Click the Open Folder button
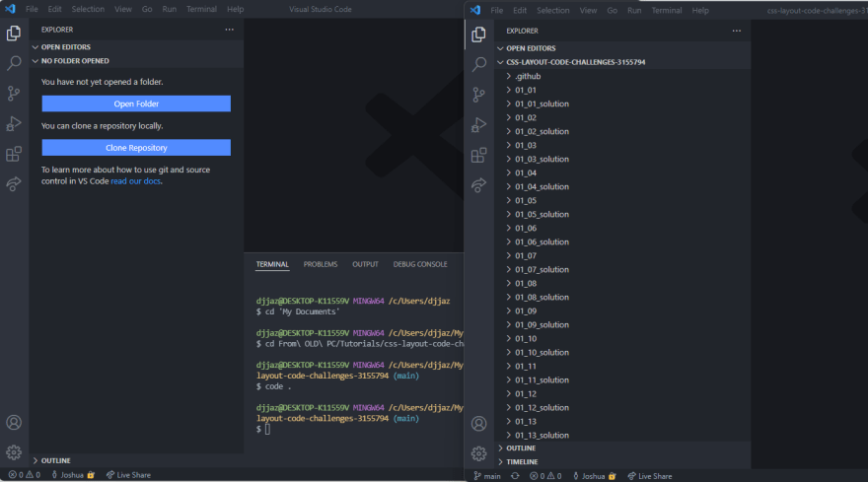The width and height of the screenshot is (868, 482). [x=136, y=103]
